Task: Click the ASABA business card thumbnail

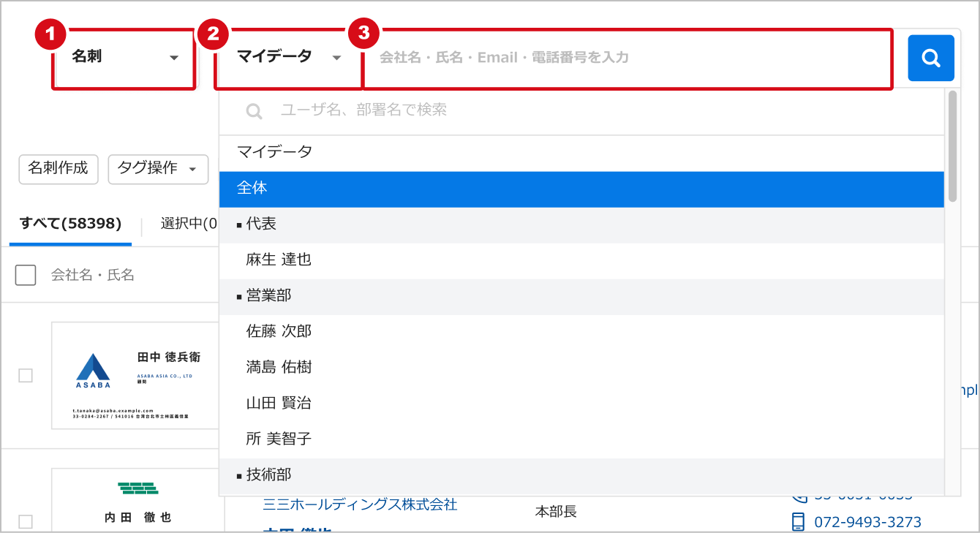Action: coord(136,376)
